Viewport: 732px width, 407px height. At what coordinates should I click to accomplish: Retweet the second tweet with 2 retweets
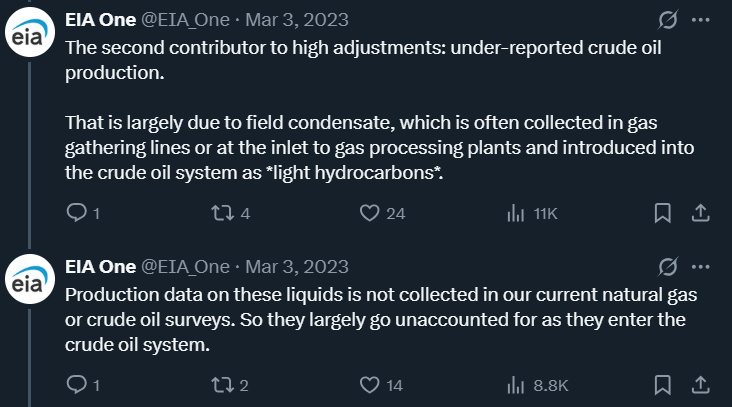pos(224,384)
